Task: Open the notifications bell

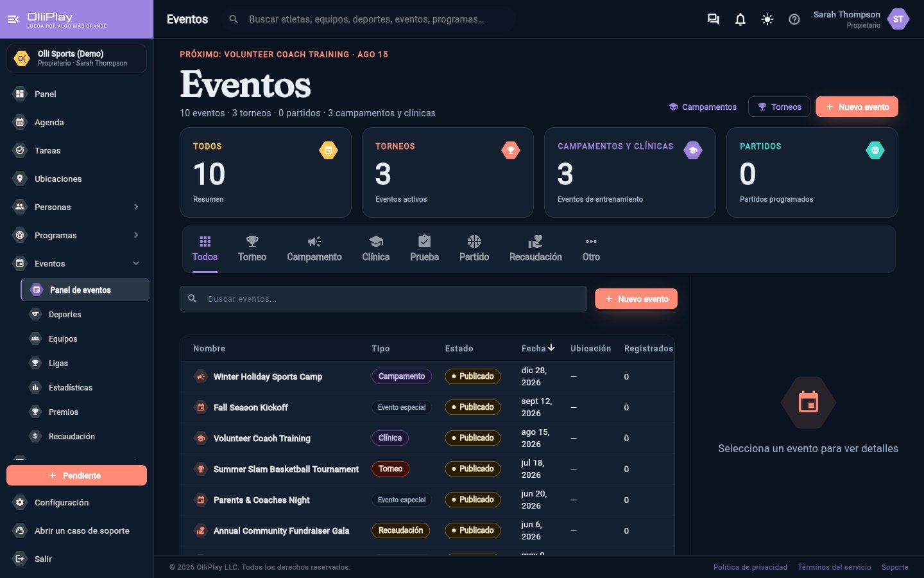Action: point(740,19)
